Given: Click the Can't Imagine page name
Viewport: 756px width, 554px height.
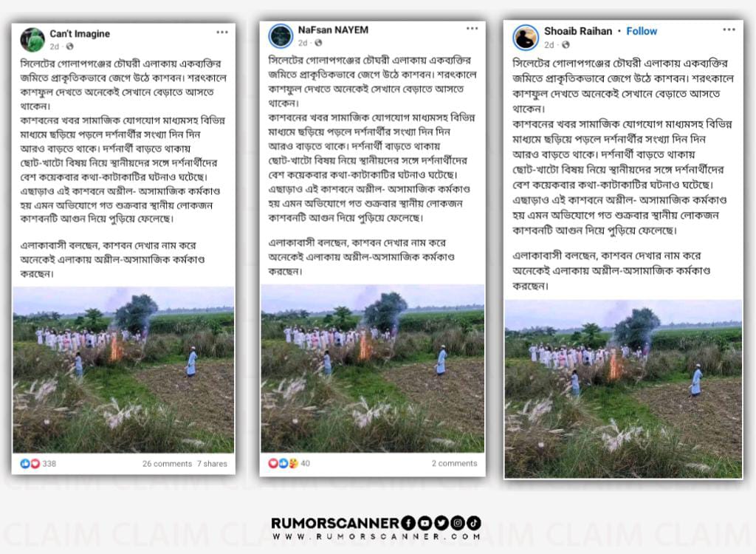Looking at the screenshot, I should point(80,34).
